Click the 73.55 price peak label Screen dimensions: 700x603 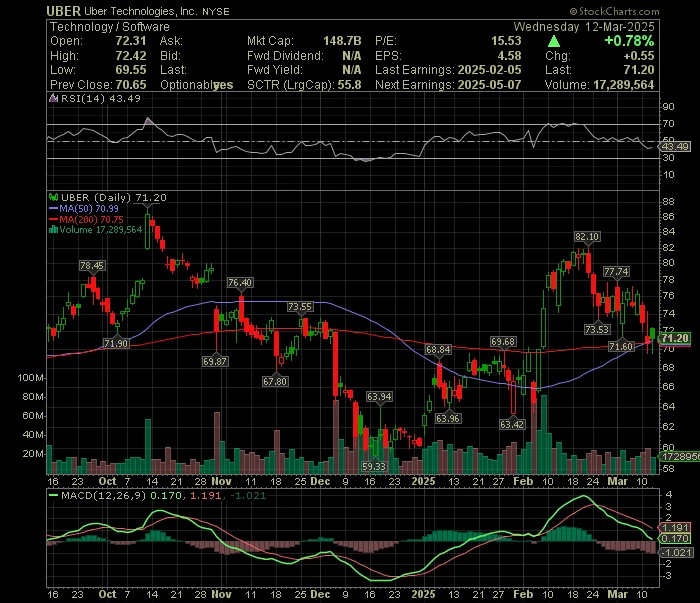tap(300, 307)
